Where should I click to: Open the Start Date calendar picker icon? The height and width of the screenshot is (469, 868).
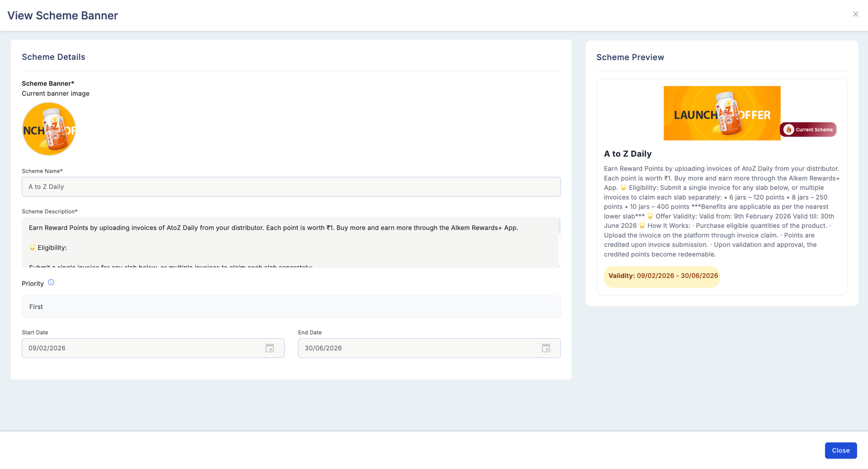pyautogui.click(x=270, y=348)
